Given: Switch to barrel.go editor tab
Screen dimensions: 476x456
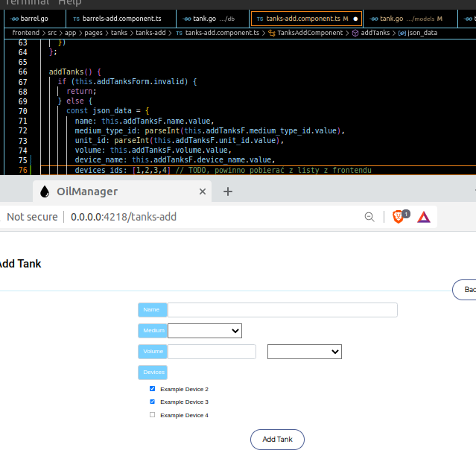Looking at the screenshot, I should point(30,18).
